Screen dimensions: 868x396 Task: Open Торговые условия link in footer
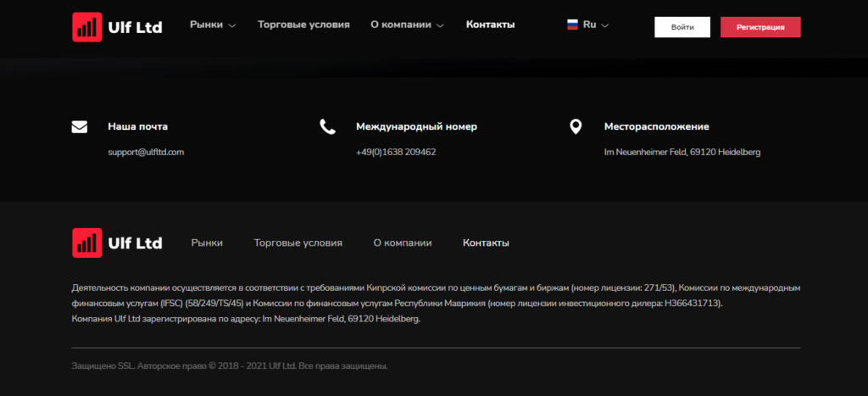(x=298, y=243)
